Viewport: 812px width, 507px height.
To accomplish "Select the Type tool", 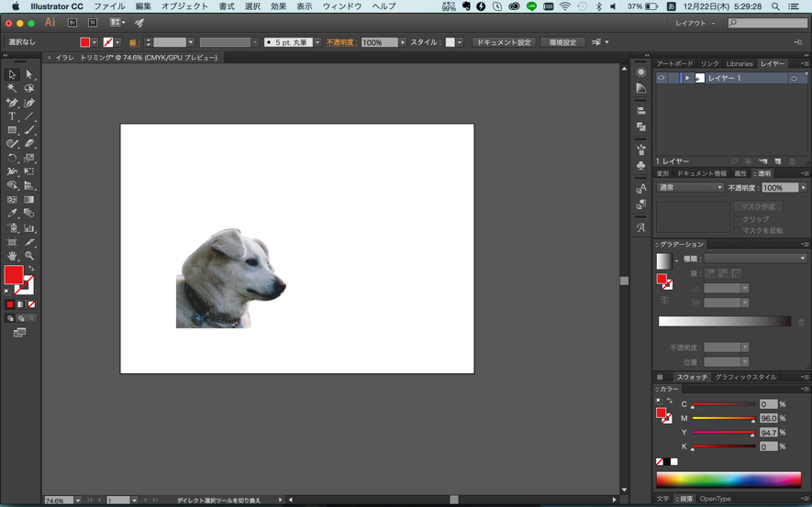I will 12,116.
